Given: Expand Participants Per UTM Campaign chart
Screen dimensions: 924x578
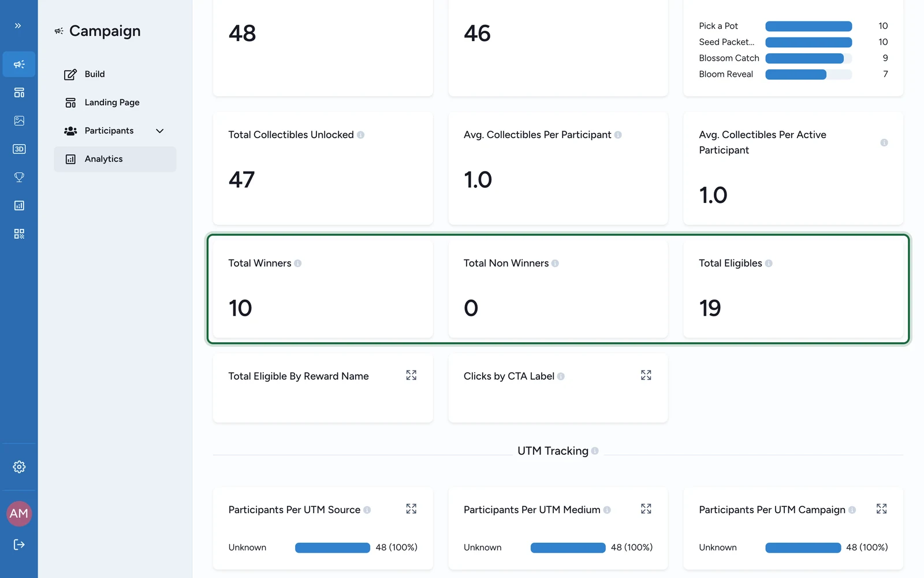Looking at the screenshot, I should coord(881,509).
